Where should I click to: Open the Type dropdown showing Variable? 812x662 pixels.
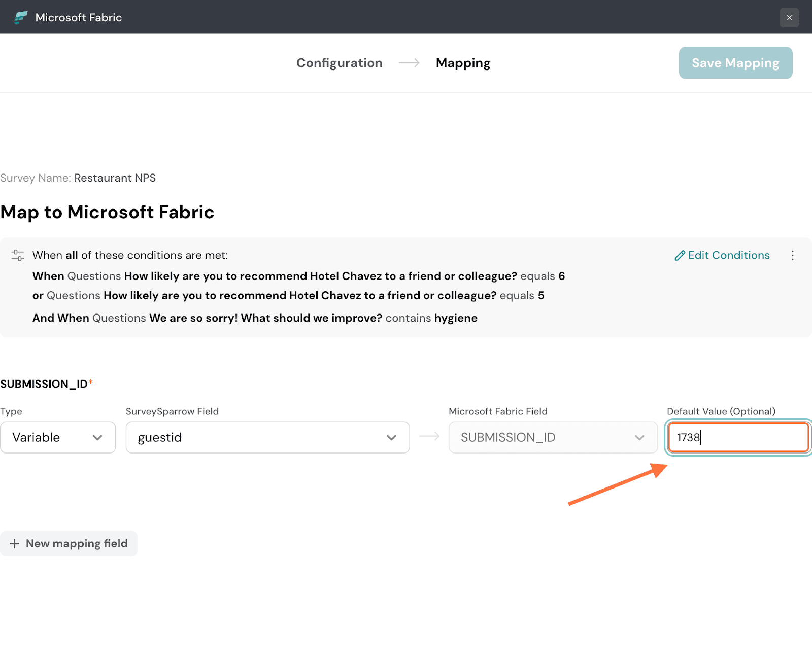click(58, 437)
